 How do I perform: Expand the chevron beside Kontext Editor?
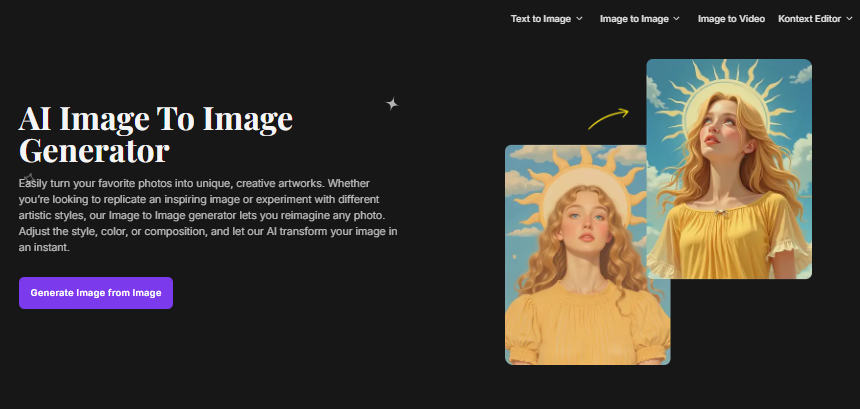(849, 19)
